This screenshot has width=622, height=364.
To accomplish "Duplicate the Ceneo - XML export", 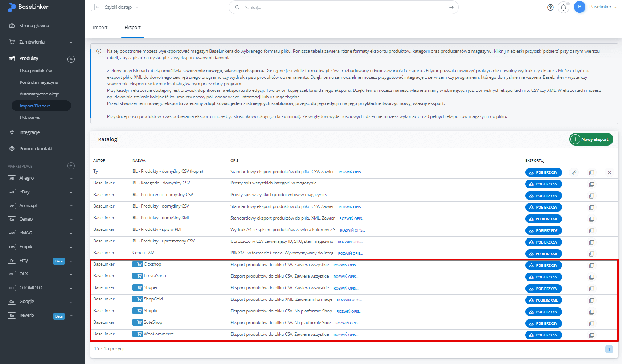I will pos(592,254).
